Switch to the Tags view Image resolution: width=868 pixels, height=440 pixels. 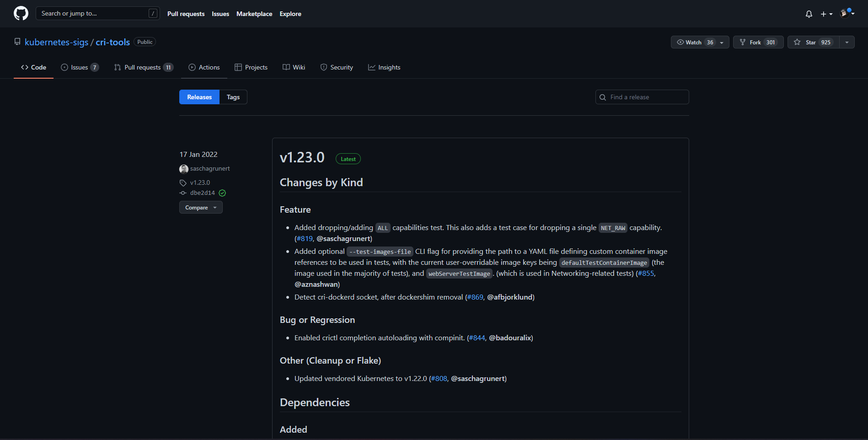[x=233, y=97]
